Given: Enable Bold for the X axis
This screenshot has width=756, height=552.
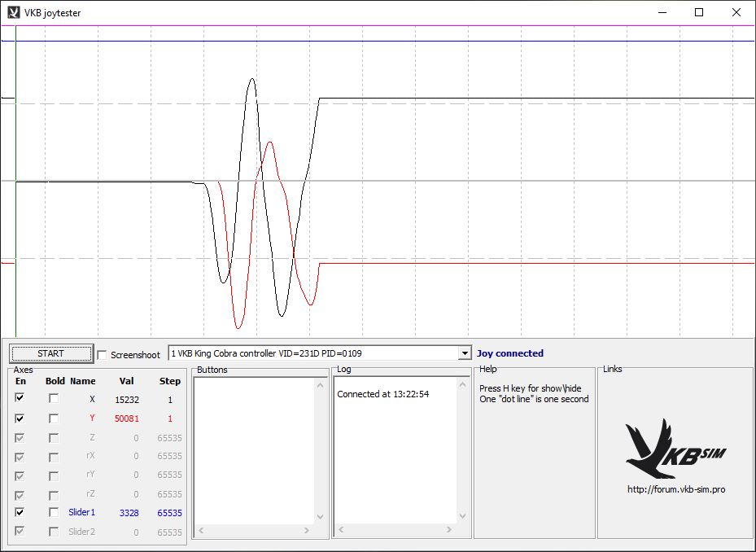Looking at the screenshot, I should tap(54, 398).
